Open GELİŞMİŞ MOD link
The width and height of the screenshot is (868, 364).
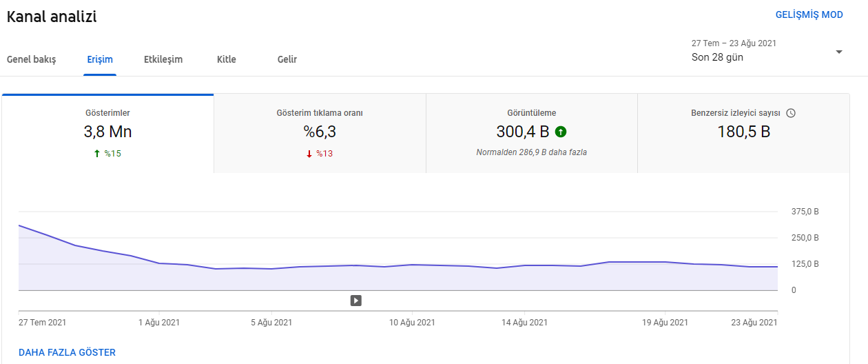pos(809,14)
